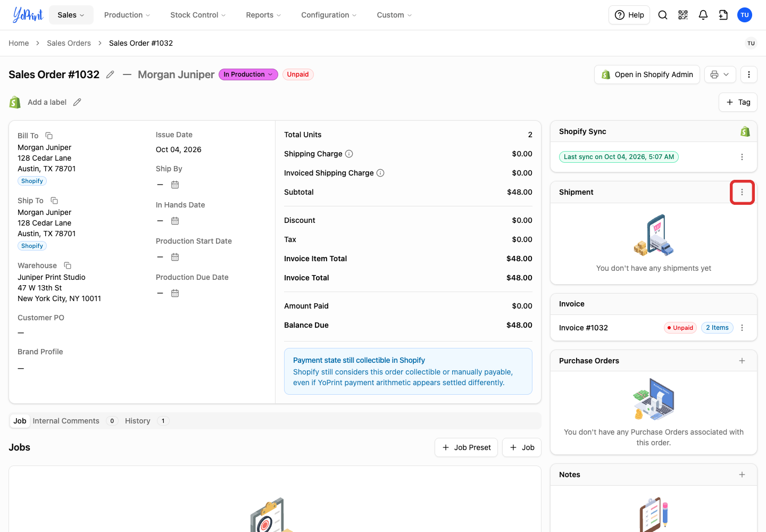
Task: Edit the Sales Order #1032 title pencil
Action: (110, 74)
